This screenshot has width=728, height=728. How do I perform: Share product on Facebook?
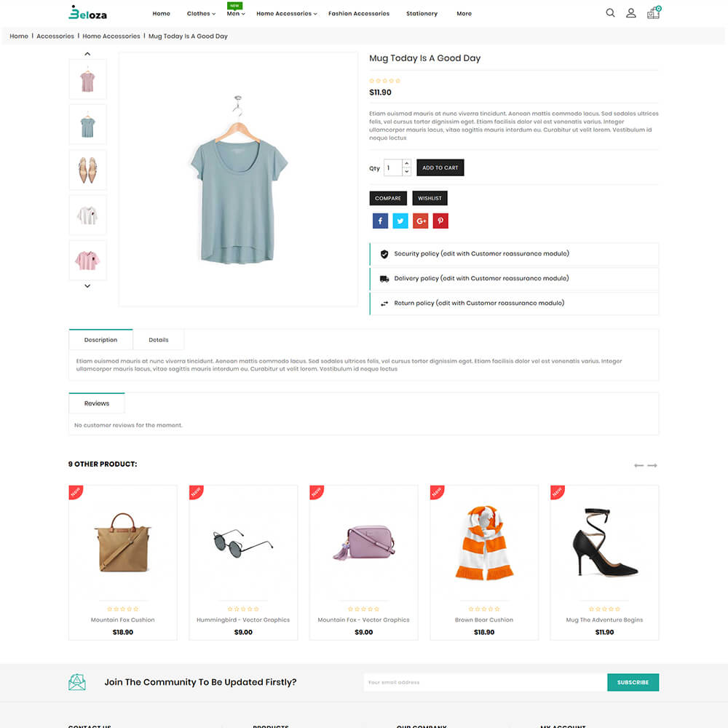(x=380, y=221)
